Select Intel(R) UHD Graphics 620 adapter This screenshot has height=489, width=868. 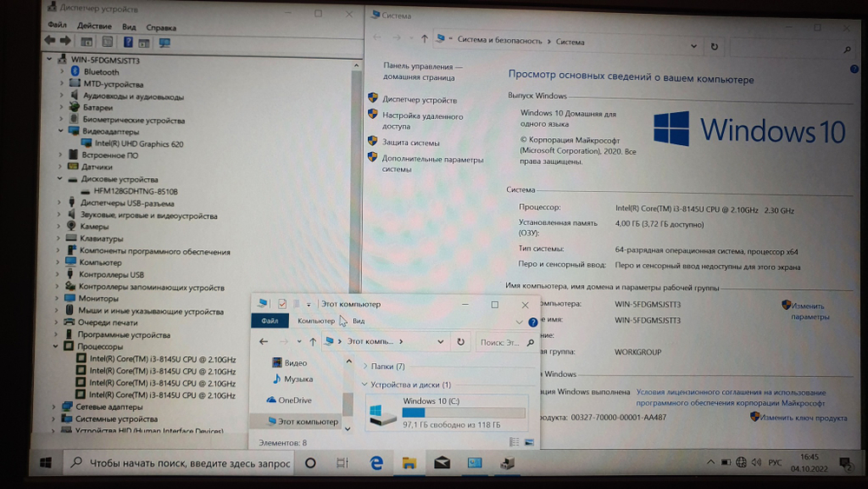click(x=139, y=144)
